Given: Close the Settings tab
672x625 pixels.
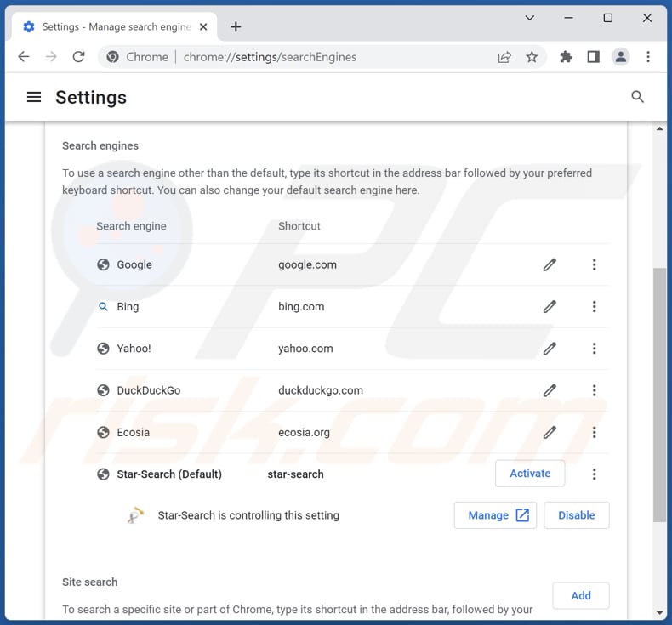Looking at the screenshot, I should (x=203, y=27).
